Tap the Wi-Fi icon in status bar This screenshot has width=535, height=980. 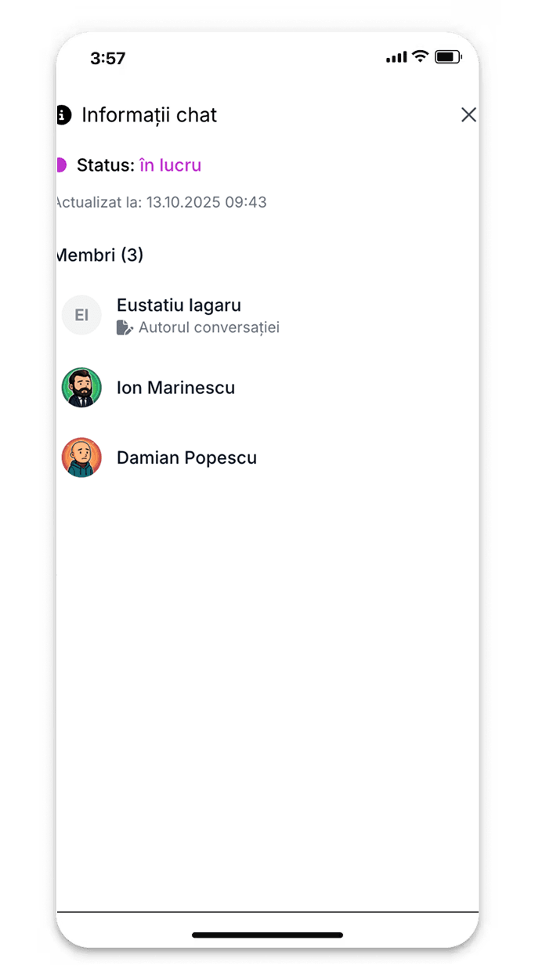pyautogui.click(x=421, y=56)
